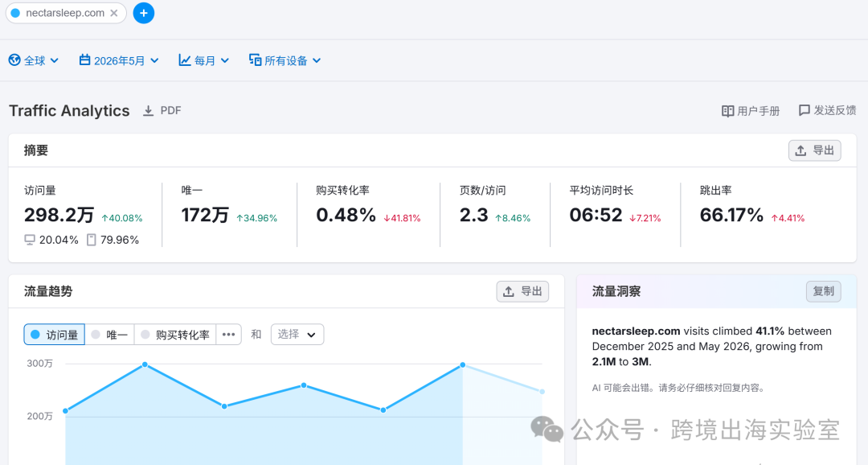Click the nectarsleep.com domain chip
868x465 pixels.
(x=65, y=13)
